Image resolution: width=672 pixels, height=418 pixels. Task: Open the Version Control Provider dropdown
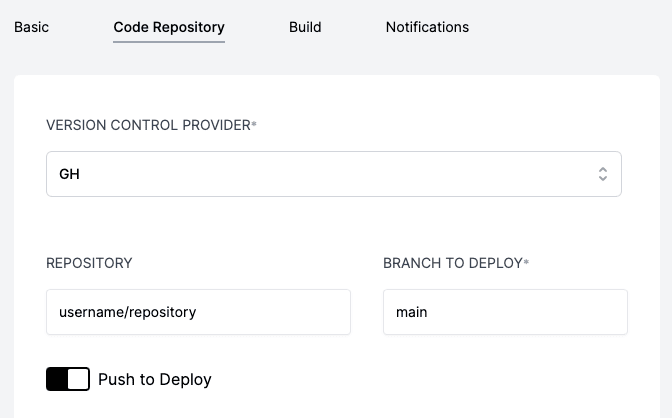334,174
